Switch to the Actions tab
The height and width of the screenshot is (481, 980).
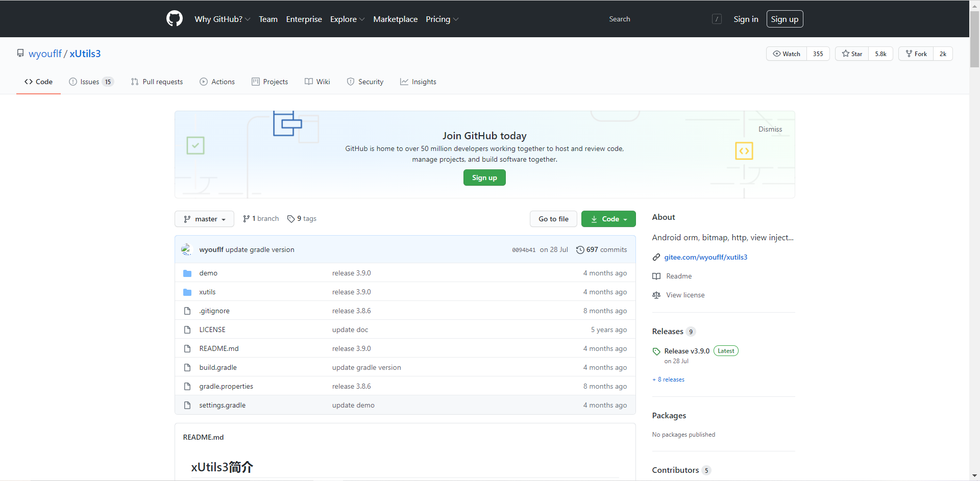(217, 82)
